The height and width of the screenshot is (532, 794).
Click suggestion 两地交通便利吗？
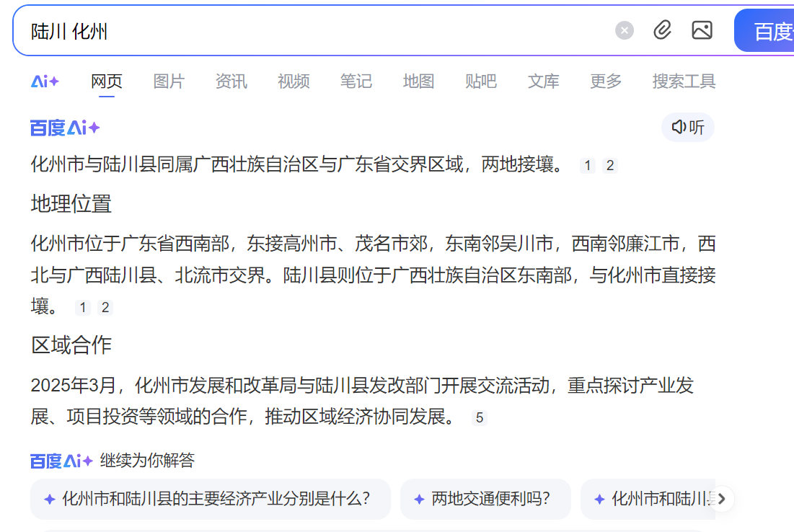485,499
